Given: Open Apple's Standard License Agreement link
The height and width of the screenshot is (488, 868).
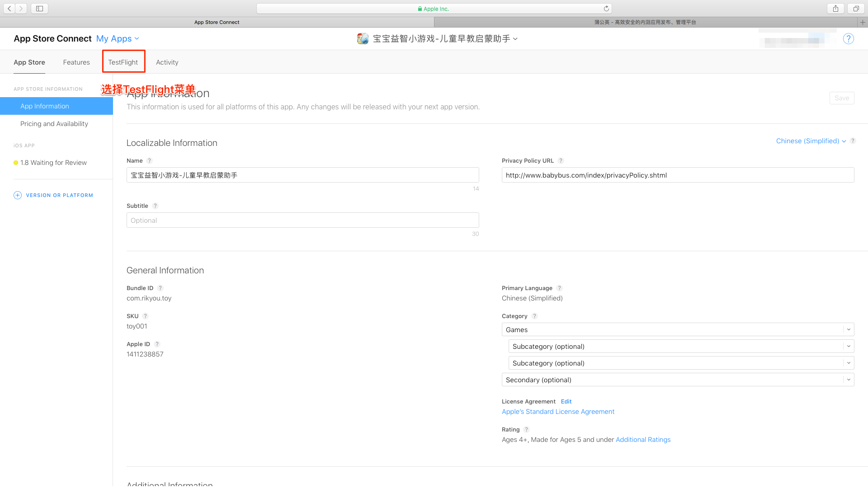Looking at the screenshot, I should [x=558, y=412].
